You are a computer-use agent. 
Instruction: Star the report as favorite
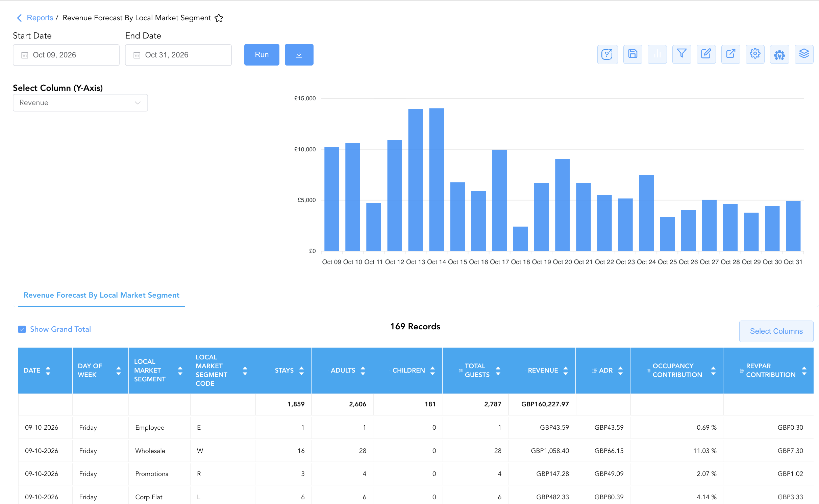pyautogui.click(x=219, y=18)
